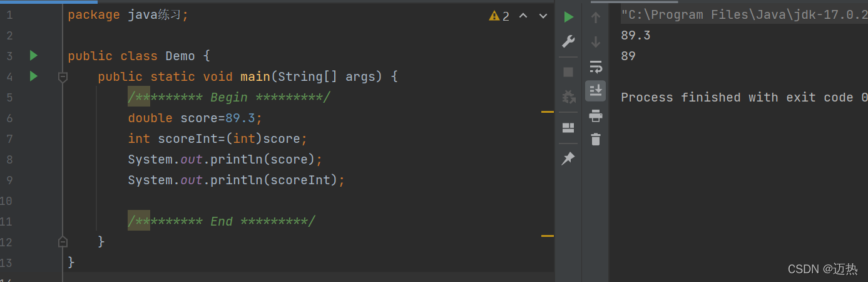The width and height of the screenshot is (868, 282).
Task: Click the '(int)' cast on line 7
Action: [244, 138]
